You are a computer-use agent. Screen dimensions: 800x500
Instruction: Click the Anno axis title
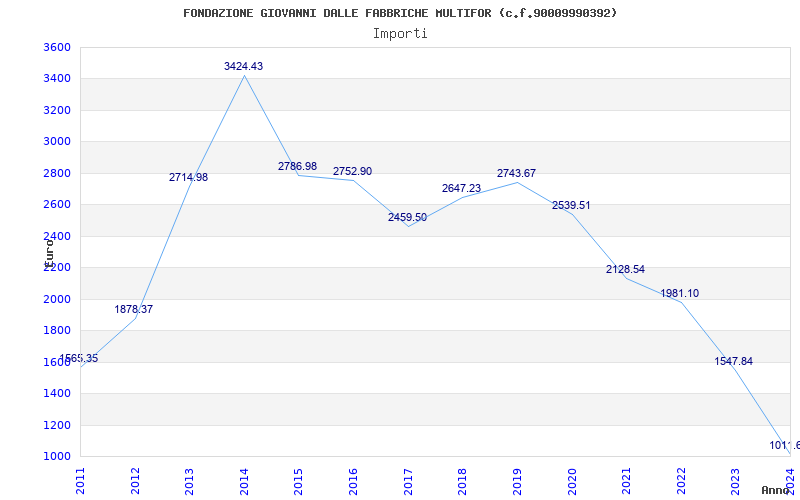(x=775, y=490)
